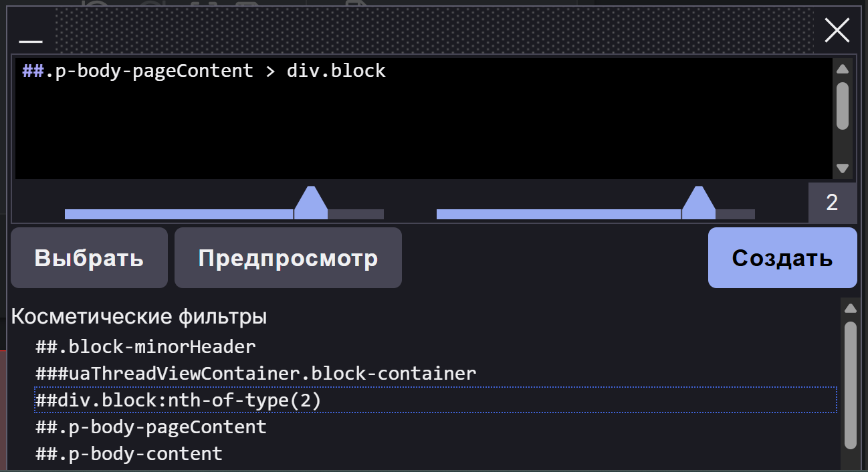
Task: Click the filter editor's scroll-up arrow
Action: (843, 69)
